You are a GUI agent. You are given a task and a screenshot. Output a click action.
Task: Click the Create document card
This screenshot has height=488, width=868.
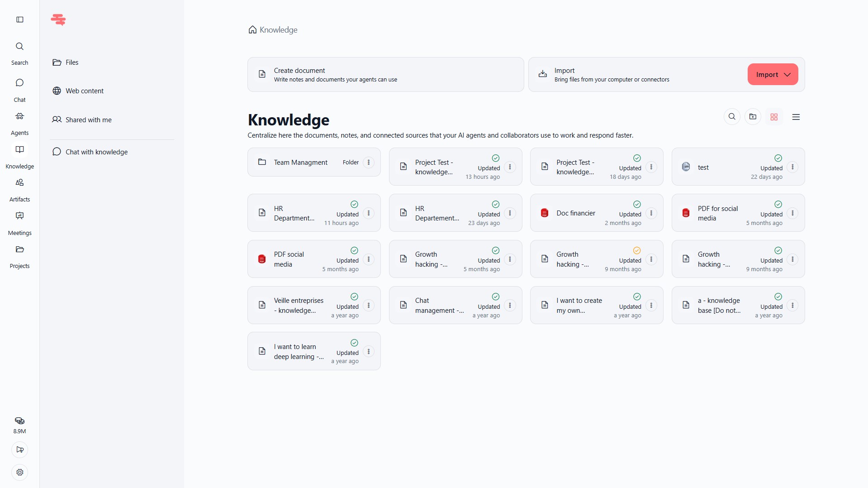(x=385, y=74)
